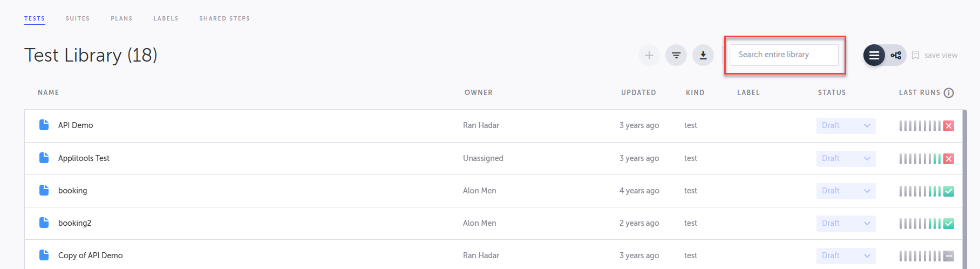Image resolution: width=980 pixels, height=269 pixels.
Task: Switch to the Suites tab
Action: point(78,18)
